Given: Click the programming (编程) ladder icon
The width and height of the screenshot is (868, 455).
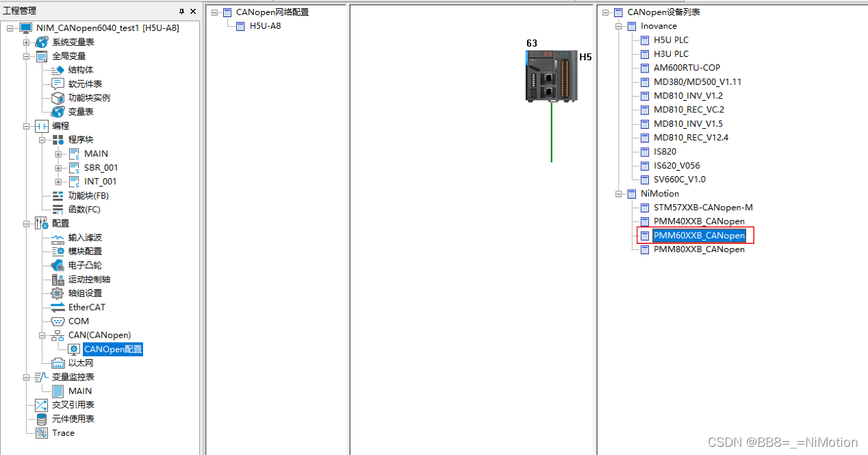Looking at the screenshot, I should [42, 126].
